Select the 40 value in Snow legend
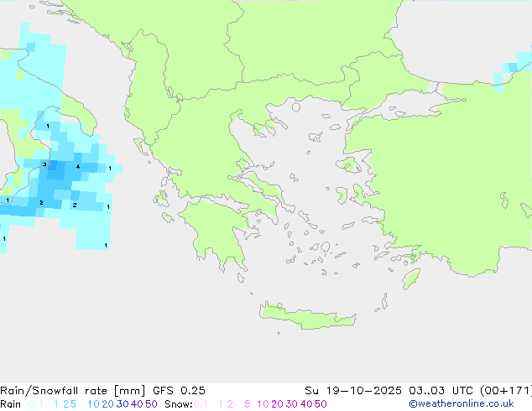Viewport: 532px width, 411px height. click(x=306, y=404)
